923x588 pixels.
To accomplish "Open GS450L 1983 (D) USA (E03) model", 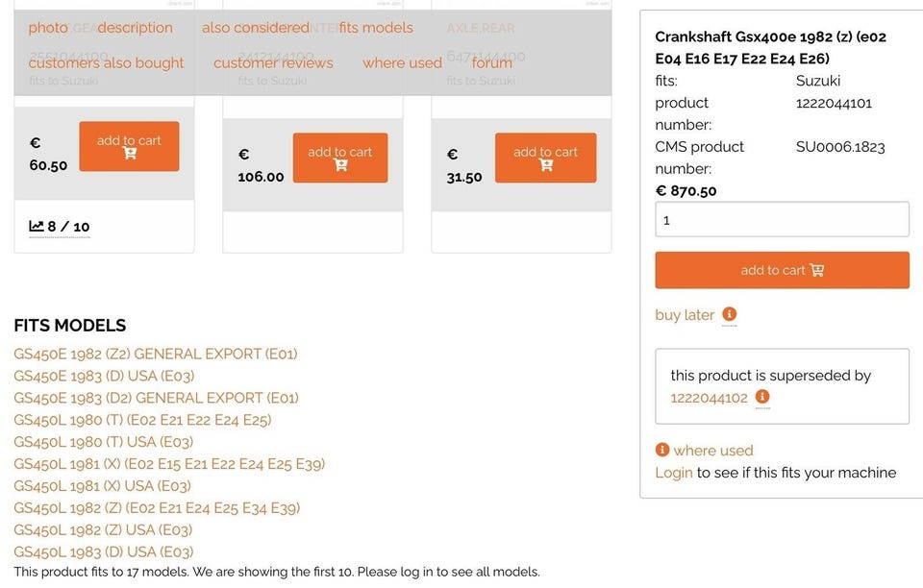I will click(103, 551).
